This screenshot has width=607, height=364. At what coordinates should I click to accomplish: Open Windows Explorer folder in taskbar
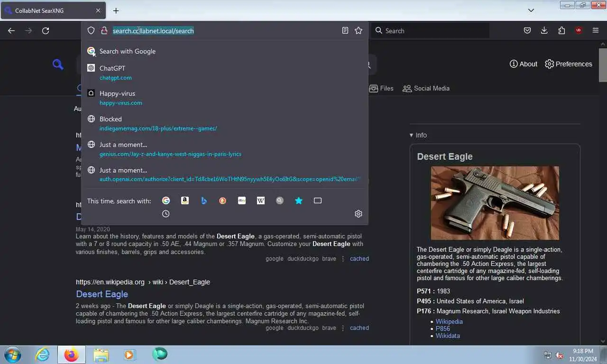pos(101,355)
